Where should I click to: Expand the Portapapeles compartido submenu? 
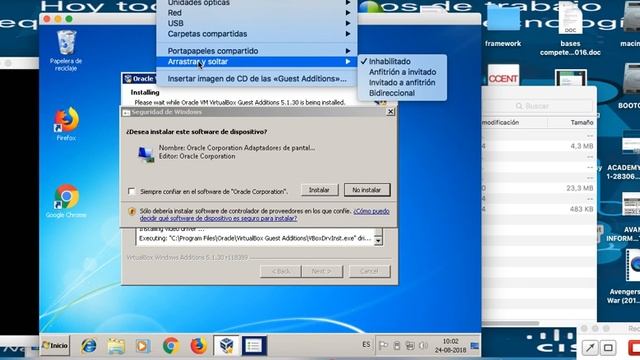257,51
